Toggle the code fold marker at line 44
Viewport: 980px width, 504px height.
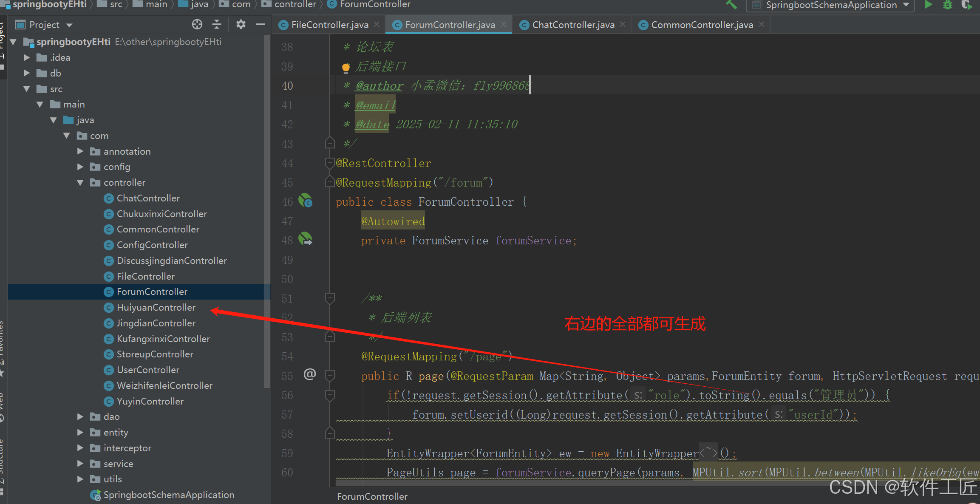329,163
